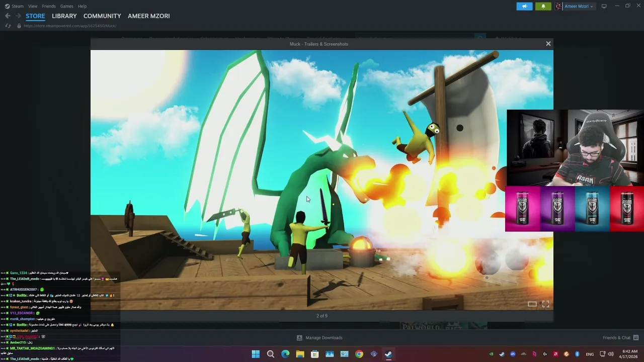The image size is (644, 362).
Task: Click the Steam taskbar icon
Action: point(388,354)
